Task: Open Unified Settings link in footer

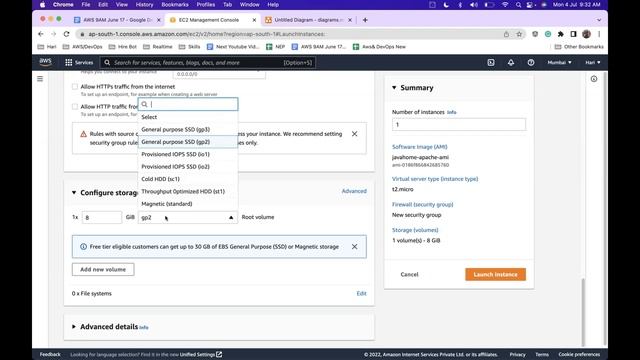Action: (201, 354)
